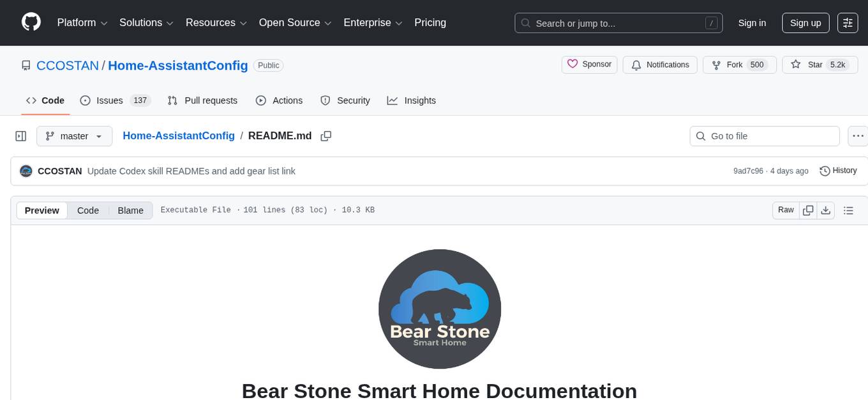Open command palette settings icon near Sign up
Screen dimensions: 868x400
848,22
